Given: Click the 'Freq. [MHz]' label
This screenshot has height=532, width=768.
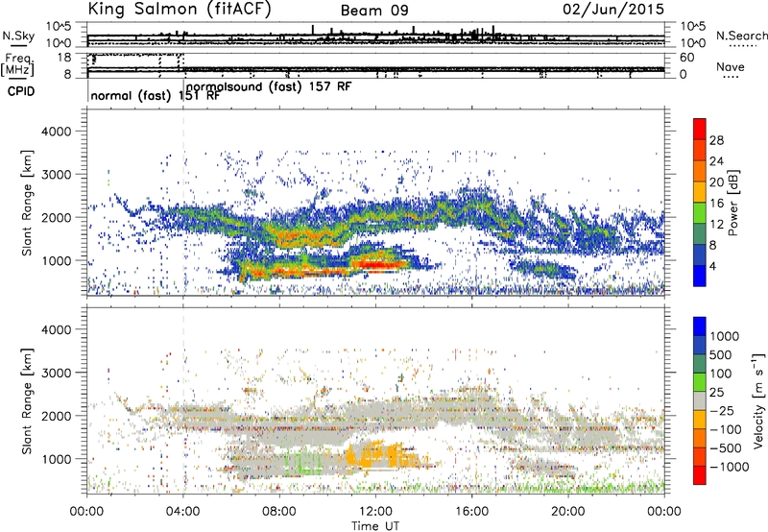Looking at the screenshot, I should [17, 65].
